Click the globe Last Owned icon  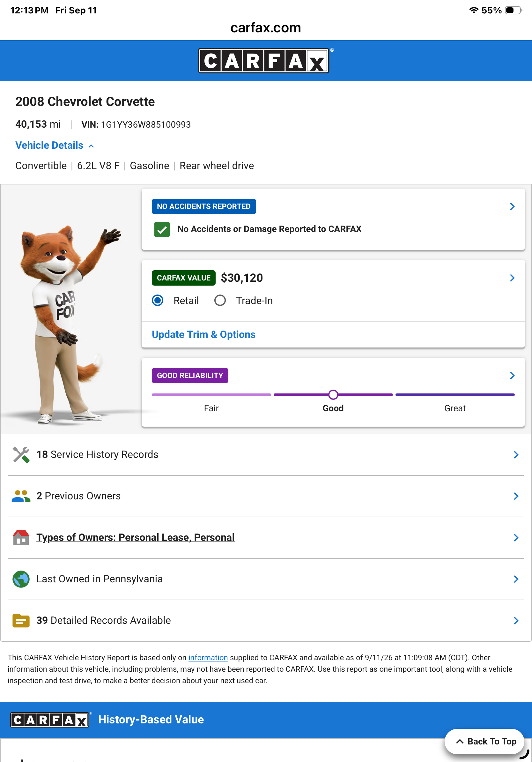[21, 579]
